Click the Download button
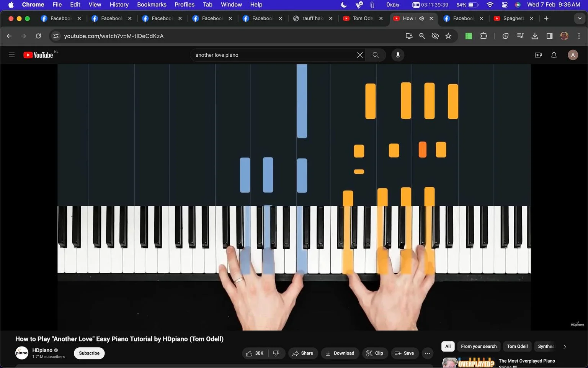588x368 pixels. (340, 353)
